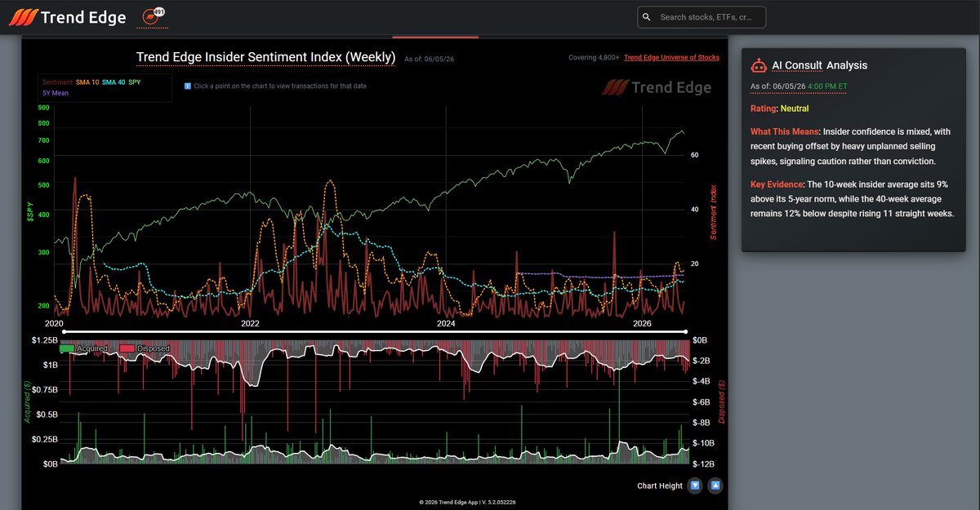Toggle Sentiment series in chart legend

[x=57, y=82]
